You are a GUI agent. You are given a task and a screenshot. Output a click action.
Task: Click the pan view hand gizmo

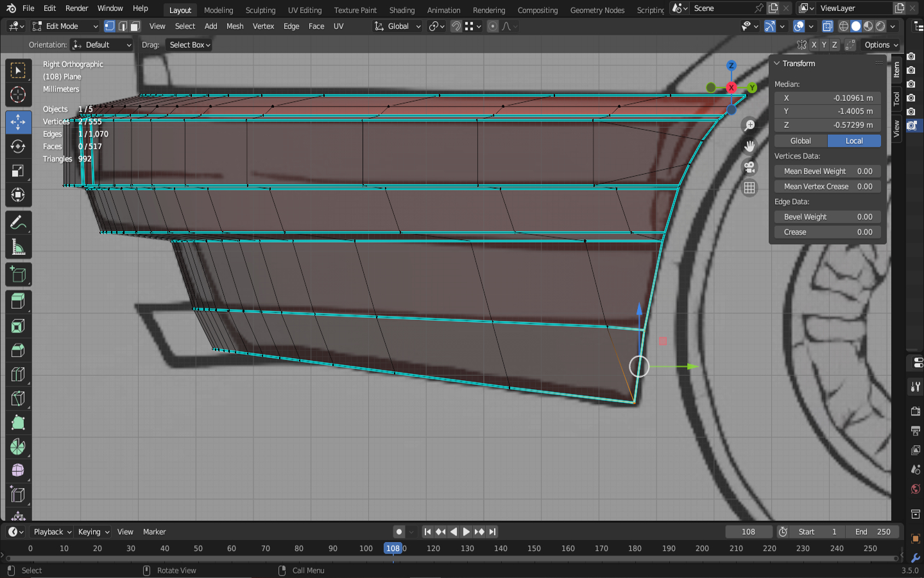pyautogui.click(x=749, y=146)
